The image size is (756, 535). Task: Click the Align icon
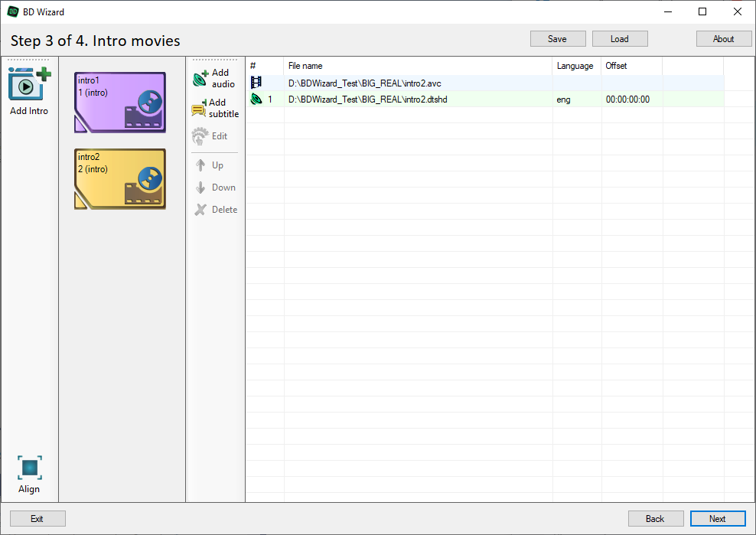click(29, 468)
